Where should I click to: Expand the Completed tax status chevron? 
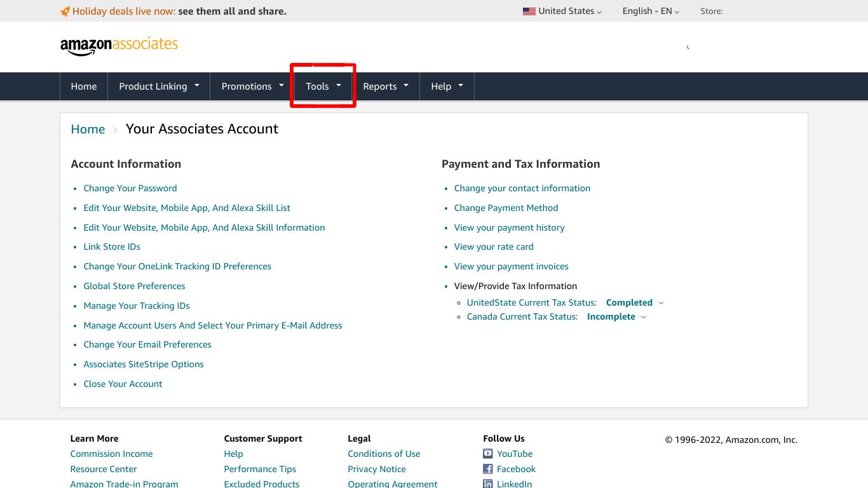click(661, 302)
